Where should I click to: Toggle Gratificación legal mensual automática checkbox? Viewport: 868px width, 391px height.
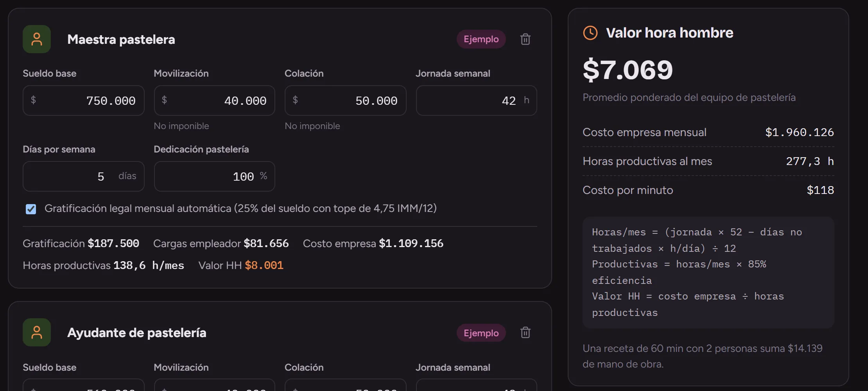[x=31, y=209]
